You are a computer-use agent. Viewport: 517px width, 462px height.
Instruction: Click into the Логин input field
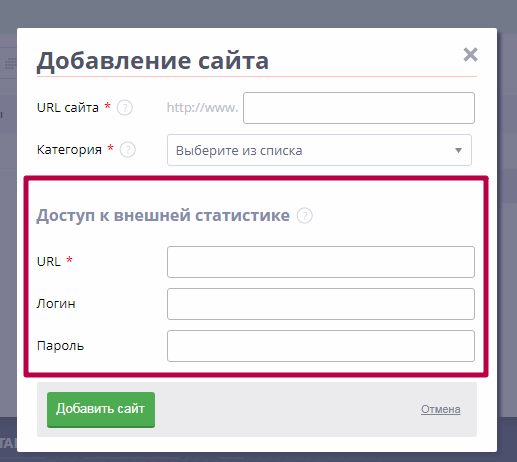point(321,304)
